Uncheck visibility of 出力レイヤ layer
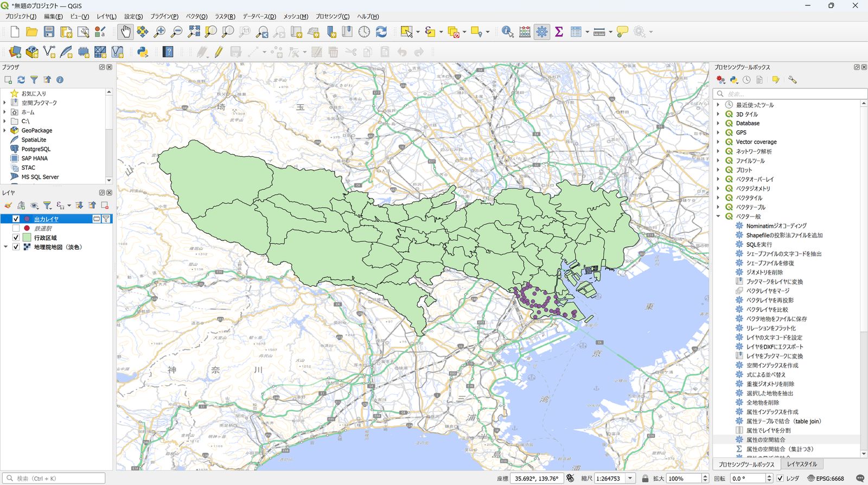The image size is (868, 485). [x=16, y=219]
